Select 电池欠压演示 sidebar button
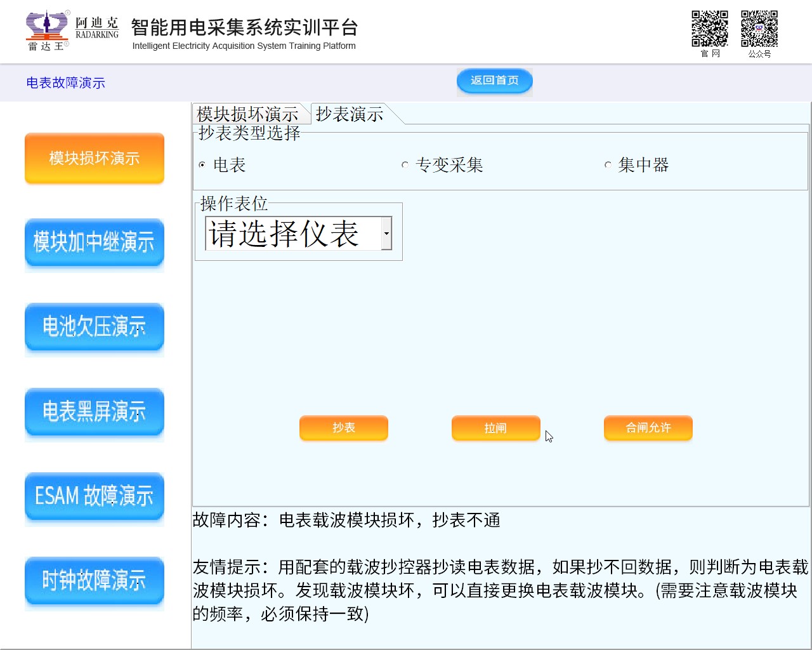The image size is (812, 650). coord(95,326)
